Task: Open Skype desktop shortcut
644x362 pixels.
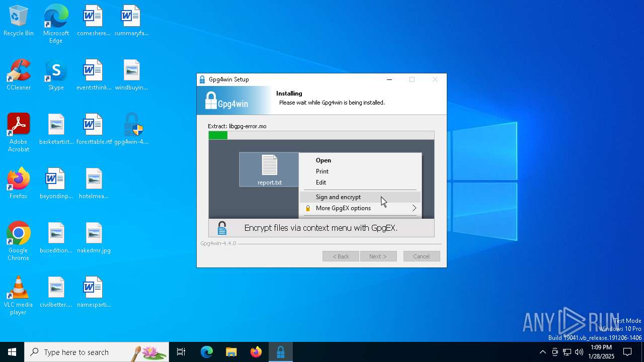Action: tap(56, 75)
